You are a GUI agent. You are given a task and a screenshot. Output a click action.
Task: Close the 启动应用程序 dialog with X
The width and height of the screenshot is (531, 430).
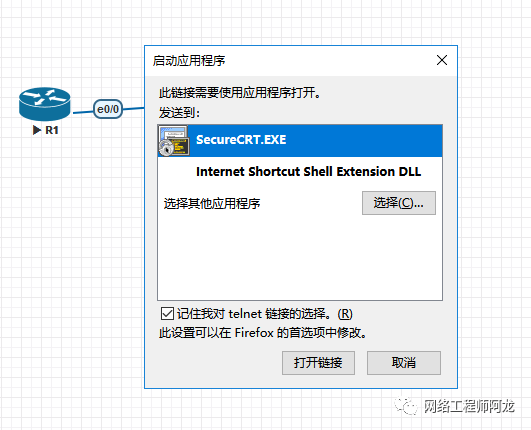442,60
